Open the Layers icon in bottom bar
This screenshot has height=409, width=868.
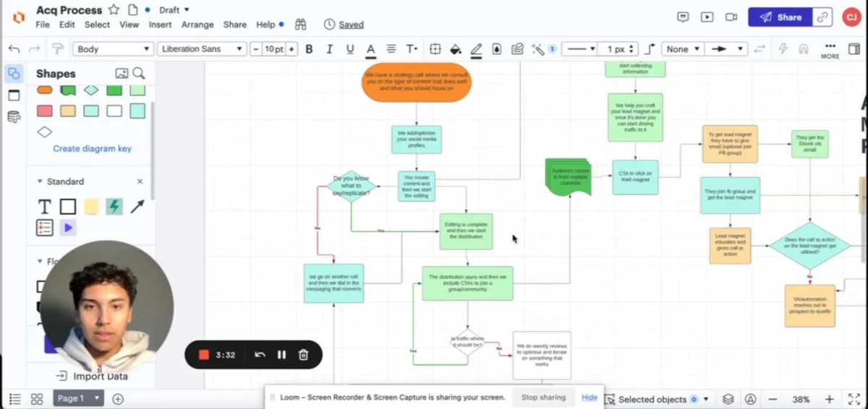click(728, 399)
